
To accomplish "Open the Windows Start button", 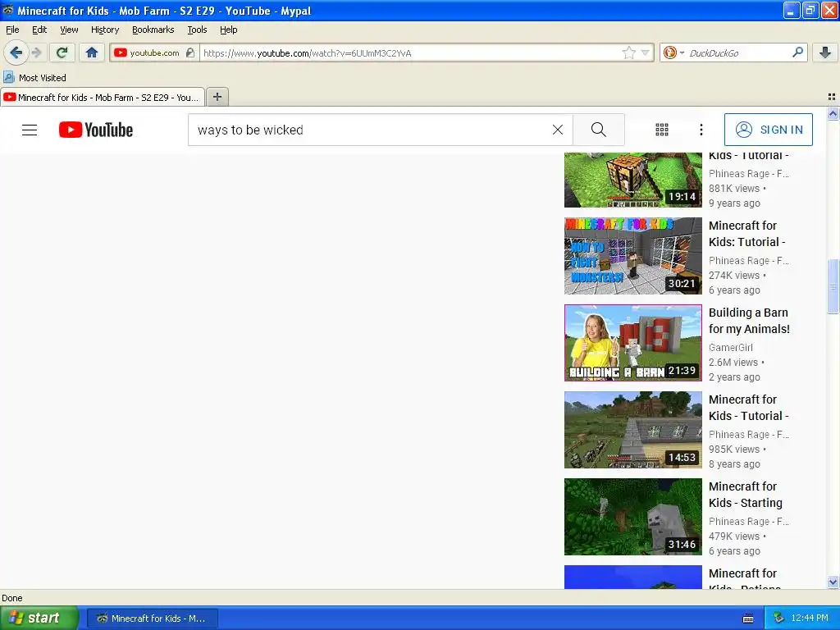I will coord(39,618).
